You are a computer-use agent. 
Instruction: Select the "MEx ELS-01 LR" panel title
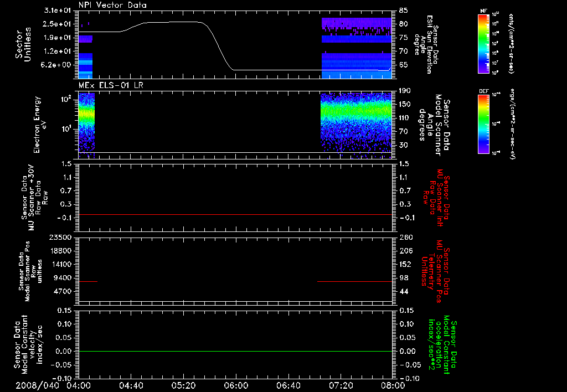[x=111, y=85]
